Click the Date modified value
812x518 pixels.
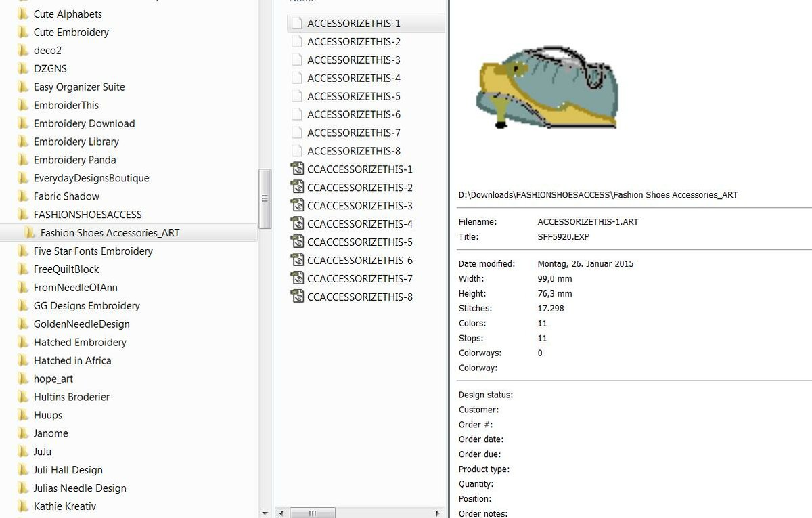tap(585, 264)
